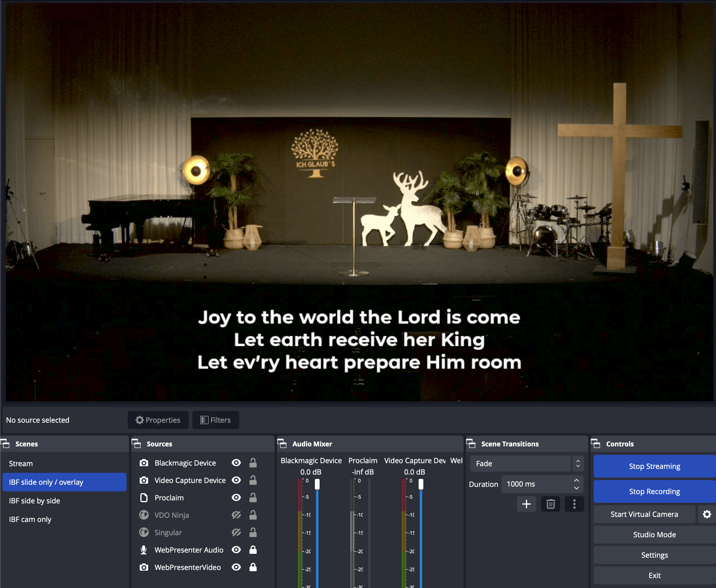Add a new scene transition with plus icon
The height and width of the screenshot is (588, 716).
(x=526, y=504)
